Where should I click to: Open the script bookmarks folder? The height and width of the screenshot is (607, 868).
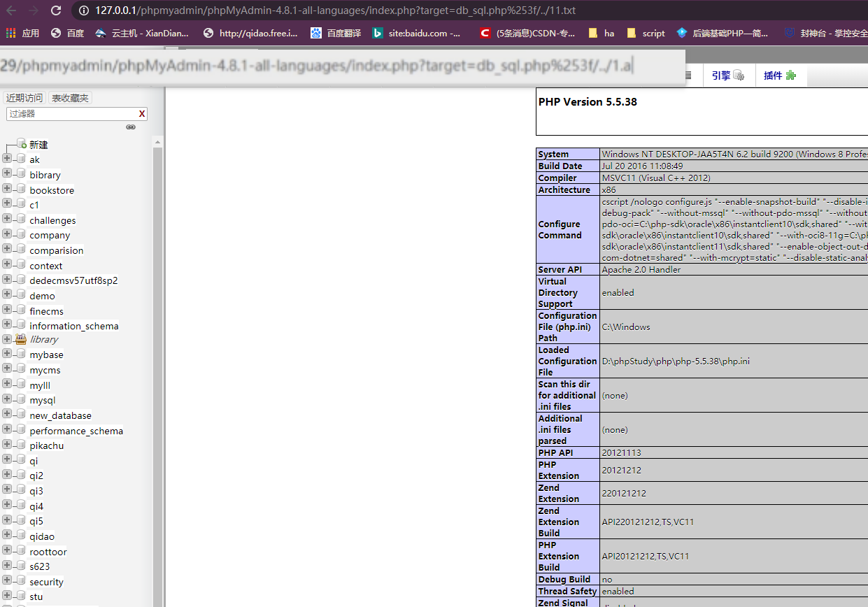point(646,33)
